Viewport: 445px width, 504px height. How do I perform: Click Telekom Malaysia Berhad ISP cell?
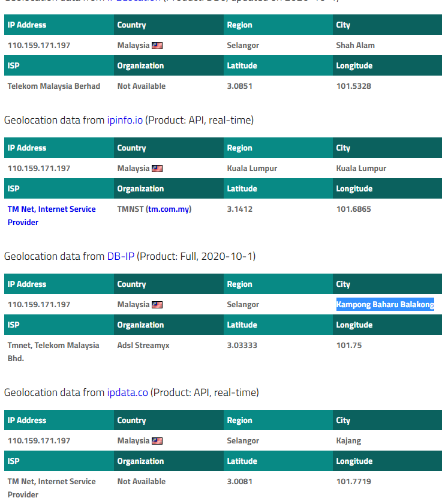tap(53, 86)
